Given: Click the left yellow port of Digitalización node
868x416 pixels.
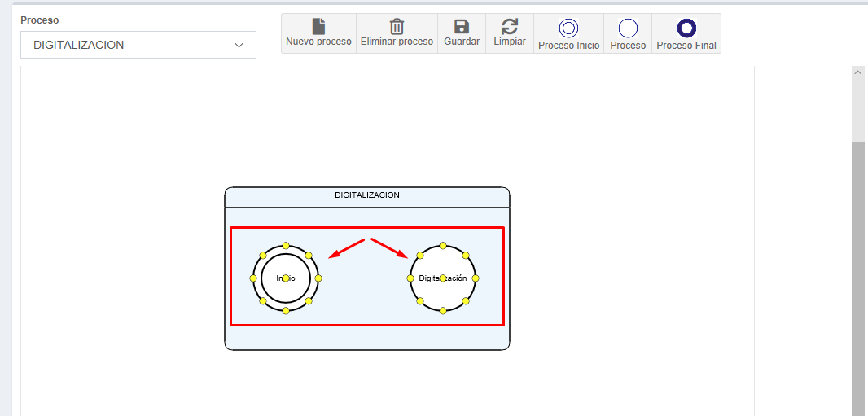Looking at the screenshot, I should [410, 278].
